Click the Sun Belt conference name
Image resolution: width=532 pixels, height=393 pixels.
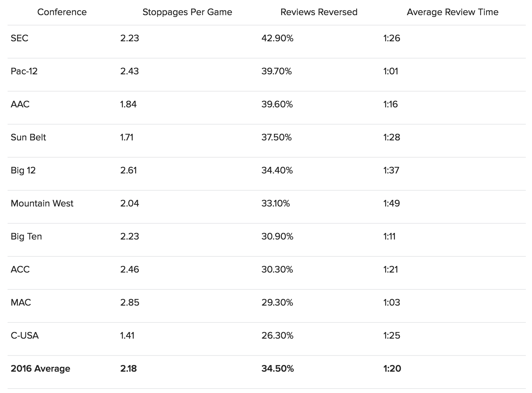28,137
